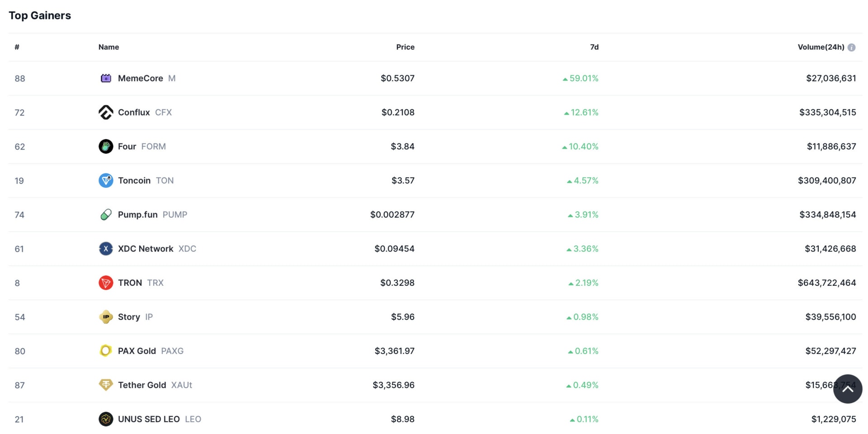Click the Conflux coin logo icon
Viewport: 868px width, 434px height.
coord(106,112)
